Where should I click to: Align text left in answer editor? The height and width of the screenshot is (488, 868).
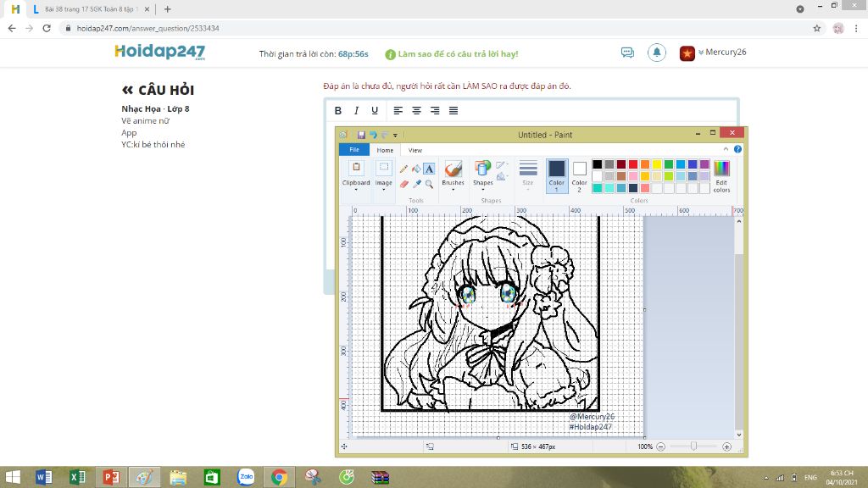click(398, 111)
